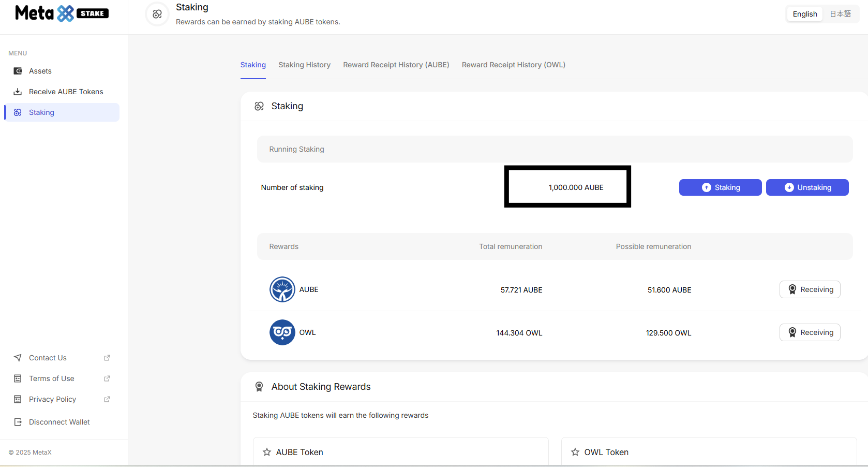Claim OWL rewards with Receiving button
Viewport: 868px width, 467px height.
[810, 332]
